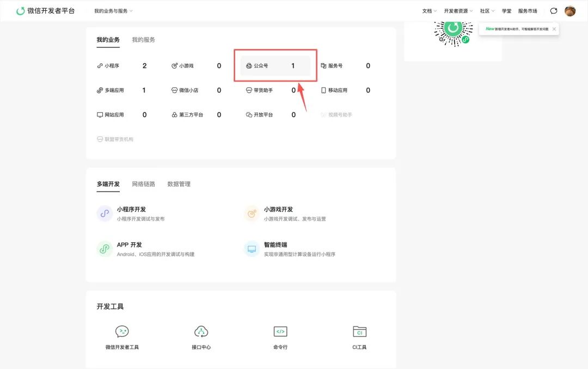This screenshot has height=369, width=588.
Task: Expand the 我的业务与服务 dropdown
Action: tap(113, 11)
